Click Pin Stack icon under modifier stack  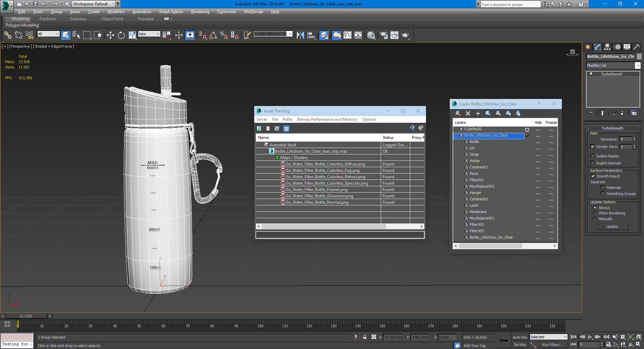point(590,113)
